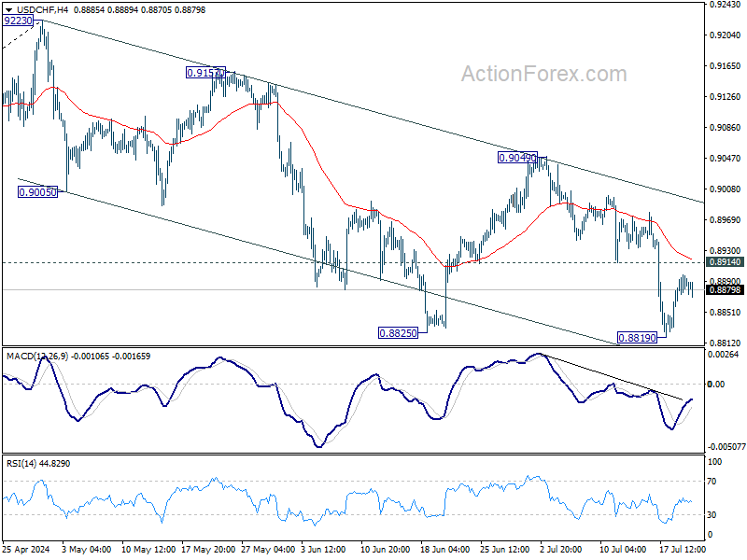Click the 3 May 04:00 time axis label
Image resolution: width=747 pixels, height=560 pixels.
coord(87,549)
